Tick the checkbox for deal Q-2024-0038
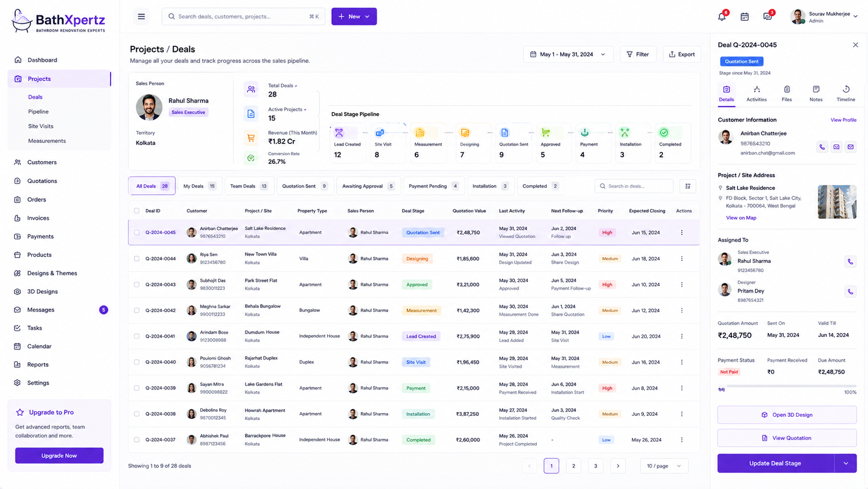Image resolution: width=868 pixels, height=489 pixels. 137,414
